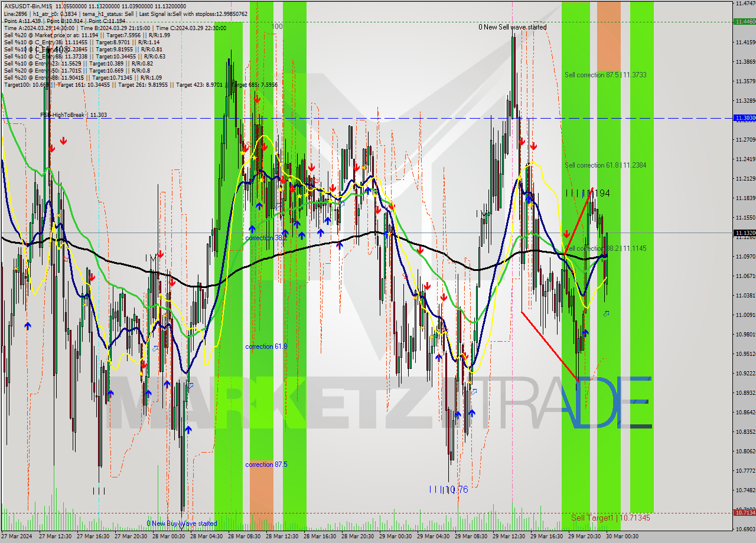Click the blue 'correction 87.5' label
Screen dimensions: 756x543
pyautogui.click(x=266, y=465)
